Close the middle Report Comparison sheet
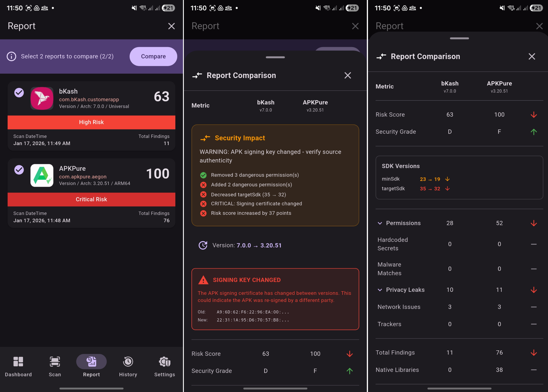Image resolution: width=548 pixels, height=392 pixels. (348, 76)
